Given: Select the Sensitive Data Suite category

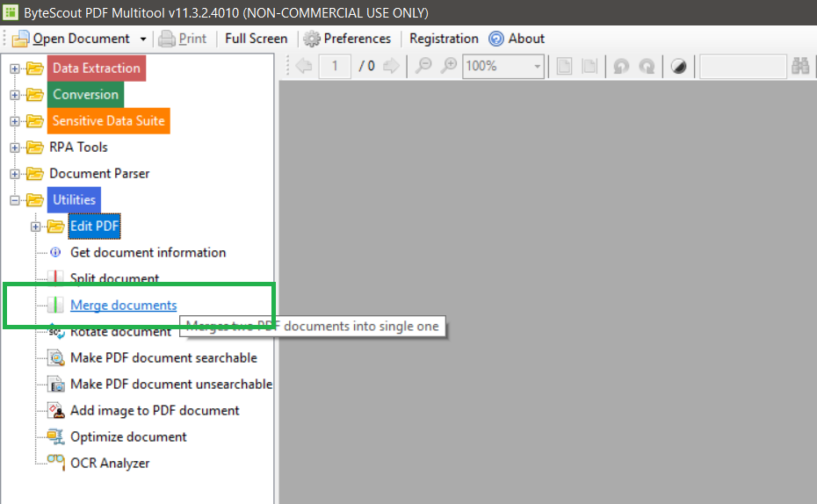Looking at the screenshot, I should click(x=108, y=121).
